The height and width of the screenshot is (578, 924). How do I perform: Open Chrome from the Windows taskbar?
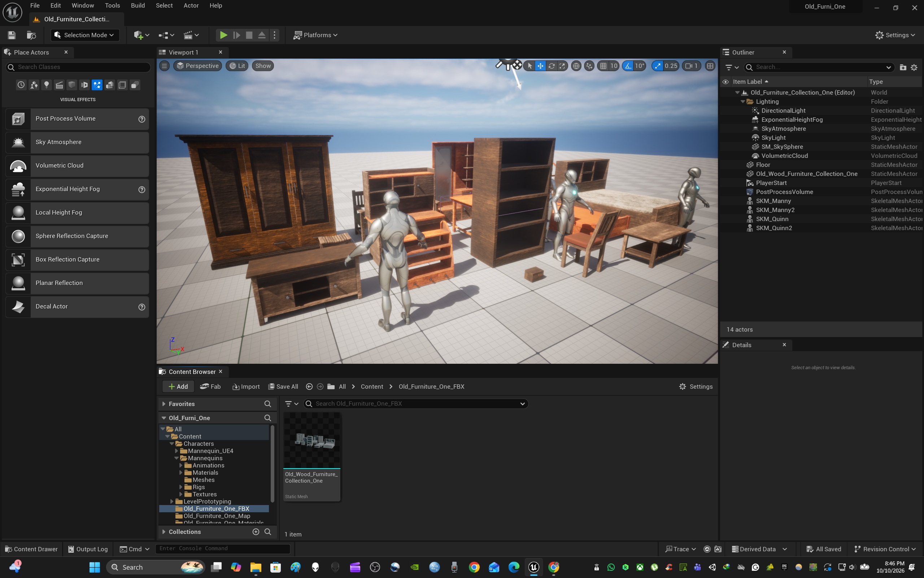(x=474, y=567)
